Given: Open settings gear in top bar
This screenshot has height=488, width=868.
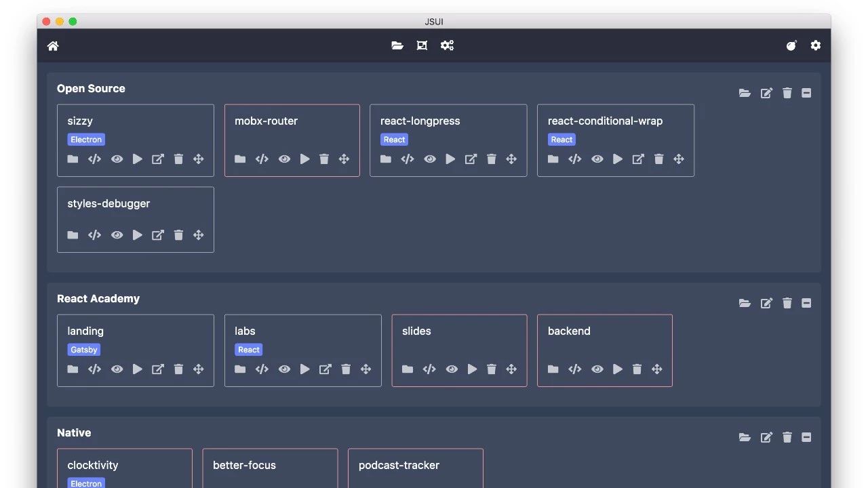Looking at the screenshot, I should pos(816,45).
